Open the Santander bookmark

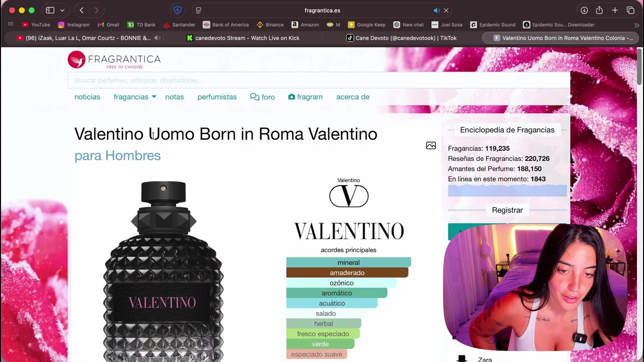click(179, 25)
